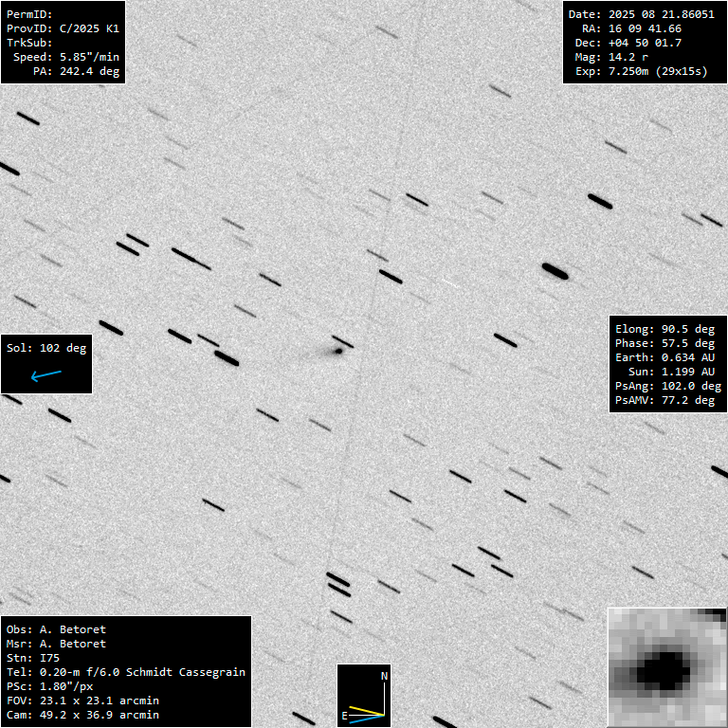Click the Sol: 102 deg label

click(46, 348)
